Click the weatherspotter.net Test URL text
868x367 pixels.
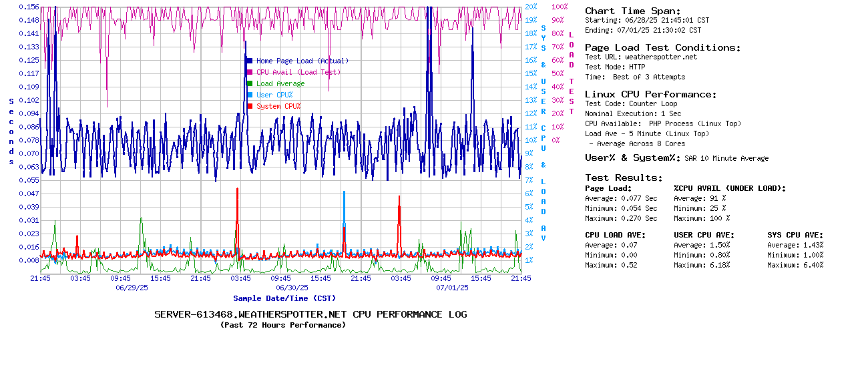tap(660, 57)
